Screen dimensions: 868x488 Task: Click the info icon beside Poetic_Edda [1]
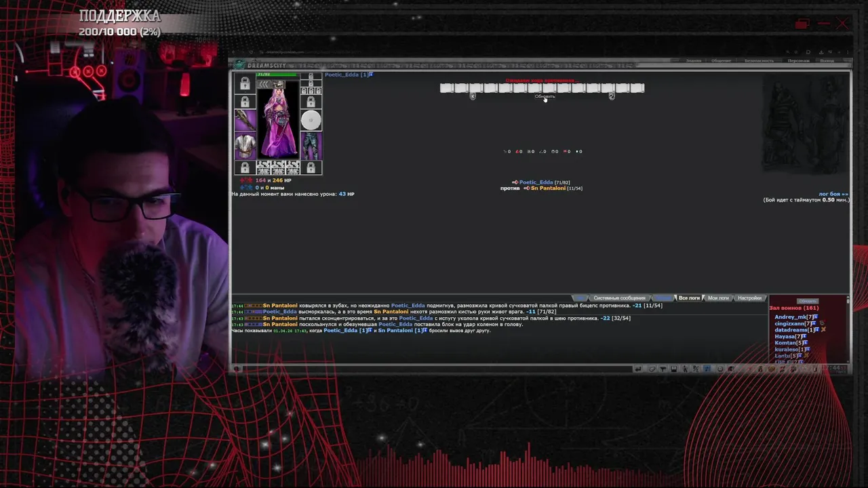[371, 75]
